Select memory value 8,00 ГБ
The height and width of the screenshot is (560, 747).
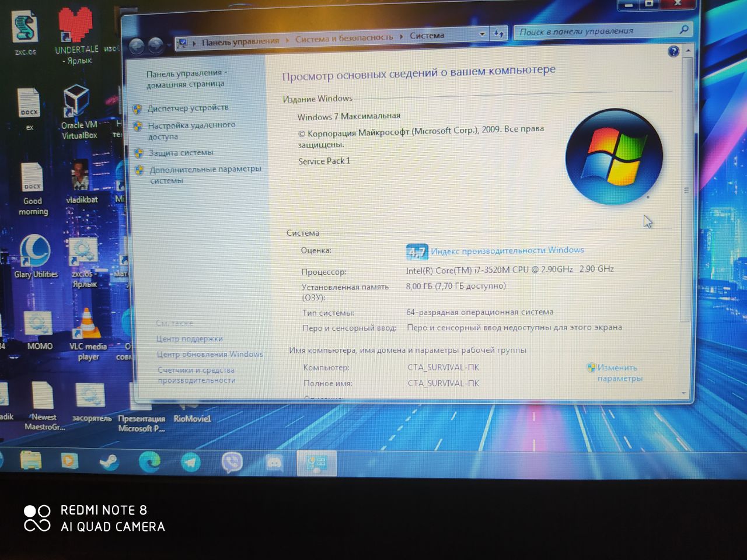(x=456, y=286)
